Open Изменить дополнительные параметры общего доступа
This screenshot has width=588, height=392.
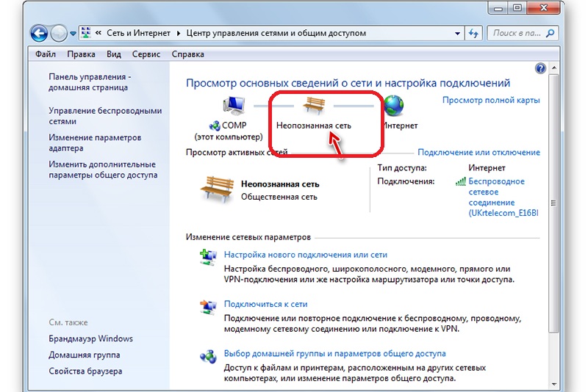pyautogui.click(x=103, y=170)
